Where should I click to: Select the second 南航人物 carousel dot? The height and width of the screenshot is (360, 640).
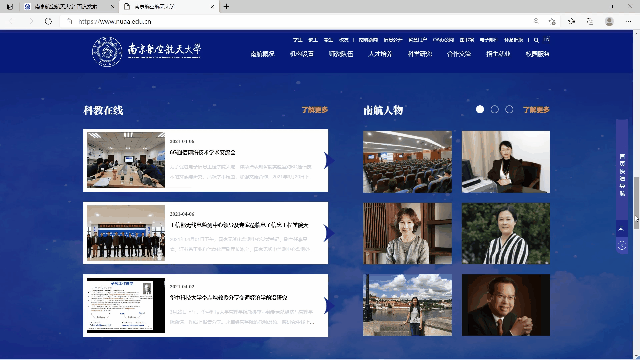[495, 109]
